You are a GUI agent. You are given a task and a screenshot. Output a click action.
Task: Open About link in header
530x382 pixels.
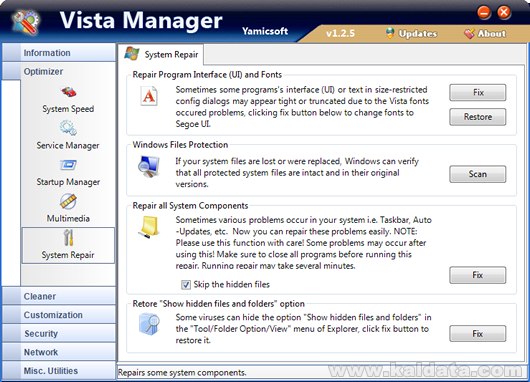492,33
